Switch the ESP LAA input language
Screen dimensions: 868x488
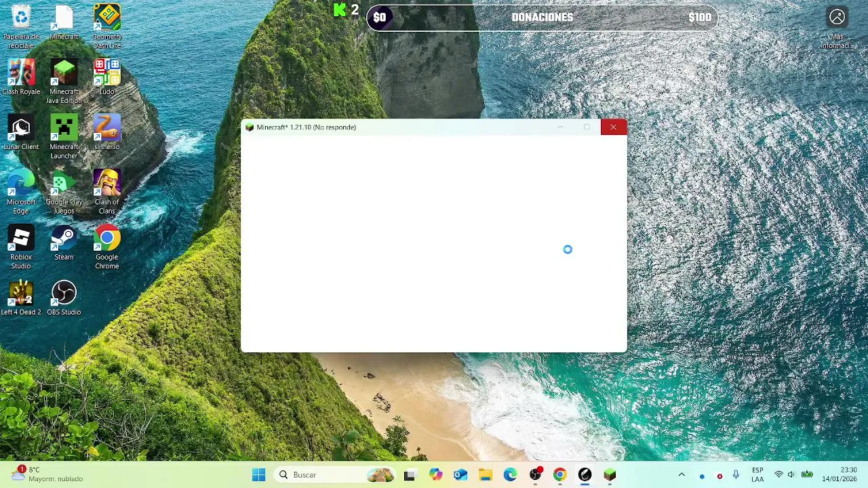757,475
